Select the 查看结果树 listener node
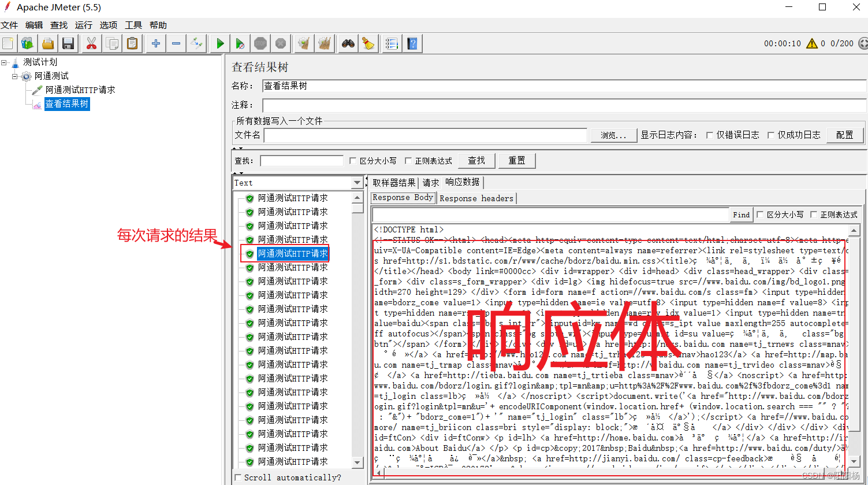Viewport: 868px width, 485px height. tap(67, 104)
